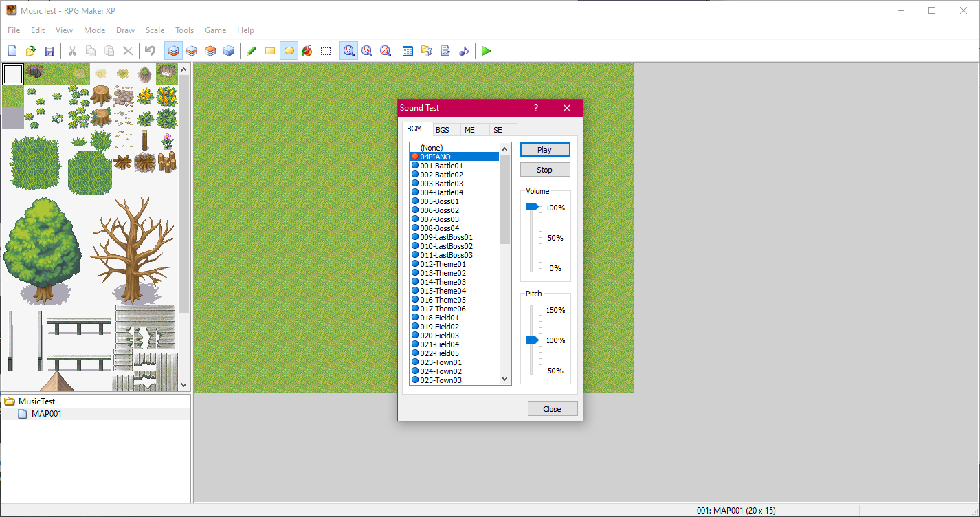The image size is (980, 517).
Task: Open the Edit menu
Action: [38, 30]
